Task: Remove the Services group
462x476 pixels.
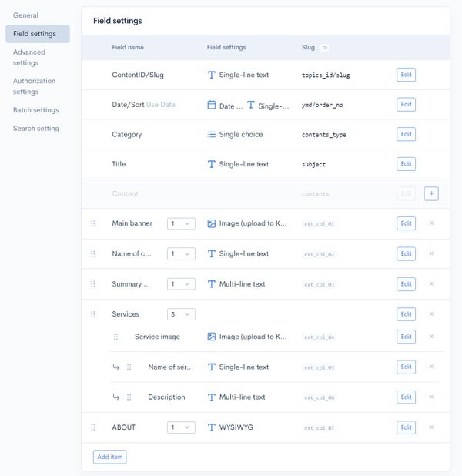Action: coord(431,314)
